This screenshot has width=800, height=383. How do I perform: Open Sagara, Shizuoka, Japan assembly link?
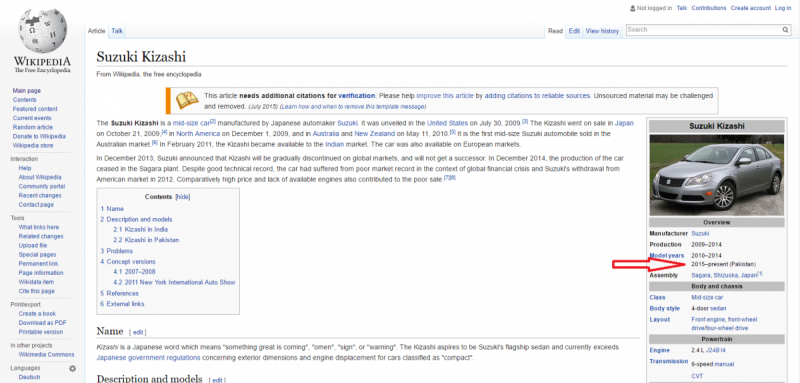724,275
